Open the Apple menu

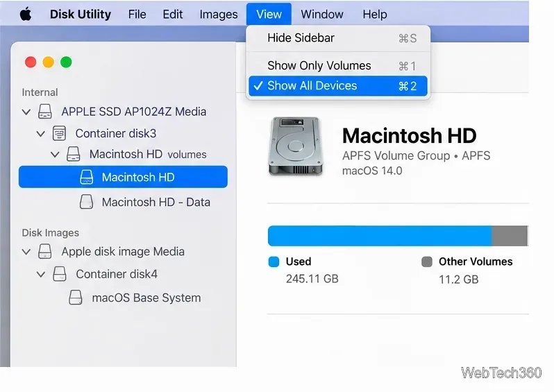point(26,15)
